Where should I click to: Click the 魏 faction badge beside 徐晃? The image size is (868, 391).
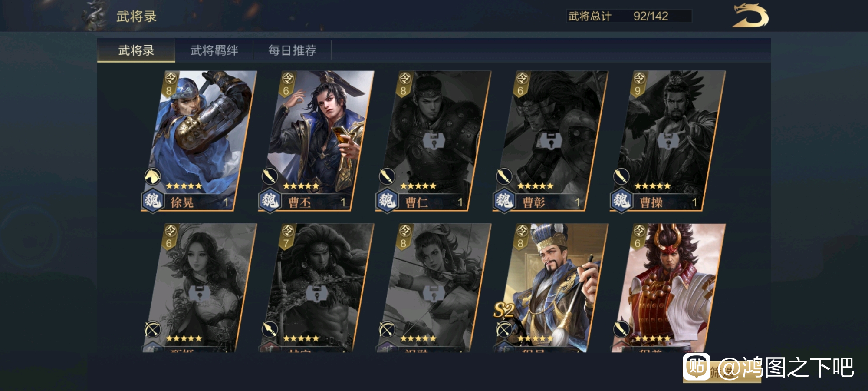[152, 201]
